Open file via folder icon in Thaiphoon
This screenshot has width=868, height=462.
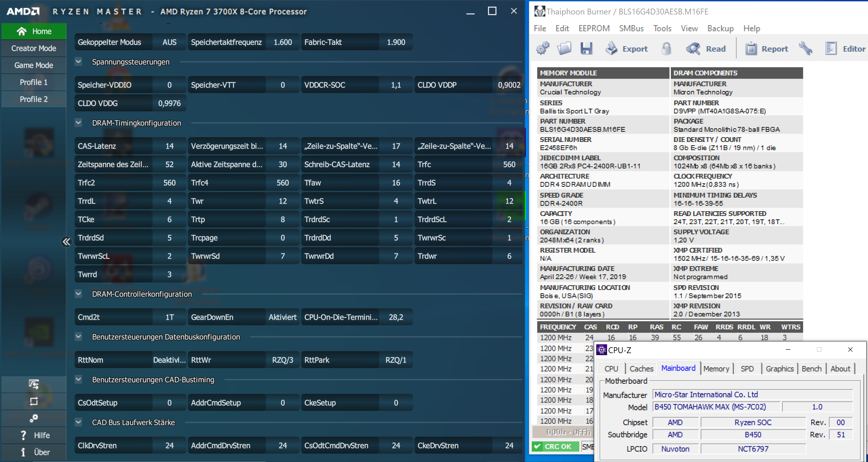(x=564, y=49)
